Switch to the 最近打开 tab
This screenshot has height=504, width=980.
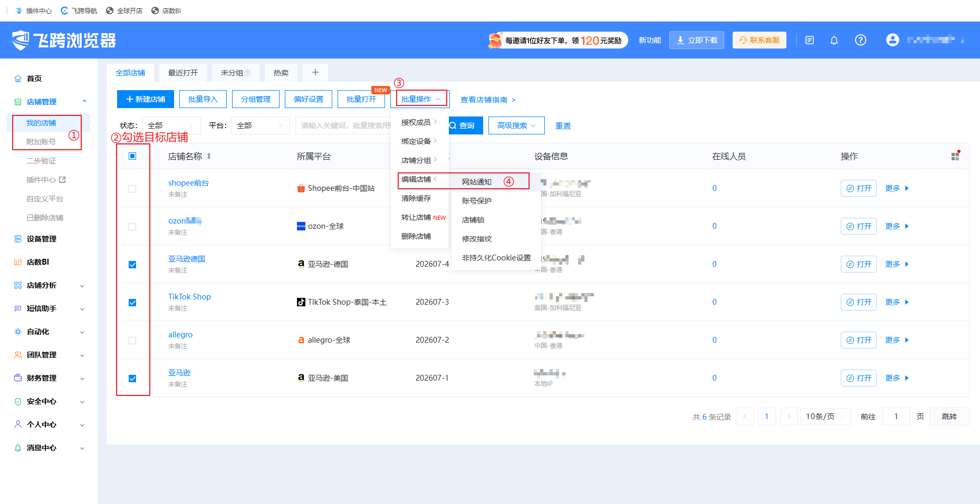coord(183,73)
